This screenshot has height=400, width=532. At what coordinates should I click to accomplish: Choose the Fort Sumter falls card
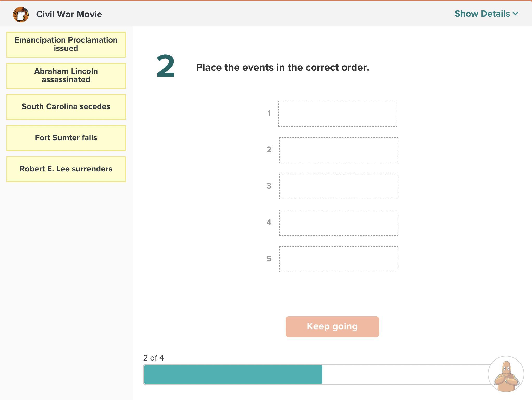click(x=66, y=138)
